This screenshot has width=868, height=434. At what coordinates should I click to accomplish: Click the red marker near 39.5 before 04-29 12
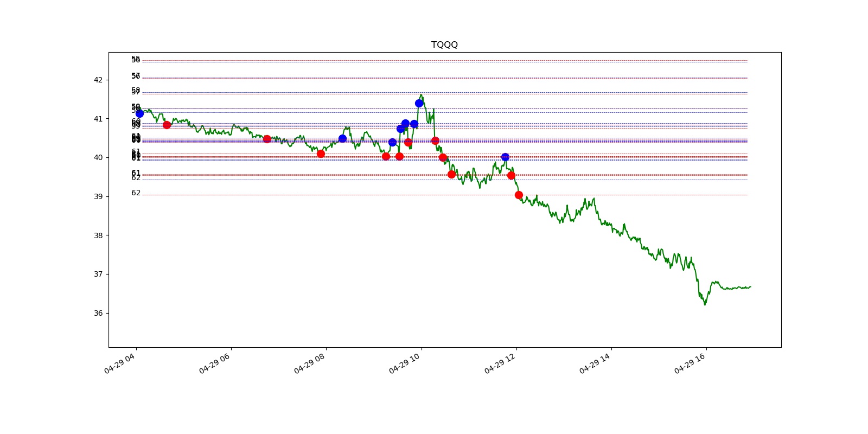click(511, 175)
